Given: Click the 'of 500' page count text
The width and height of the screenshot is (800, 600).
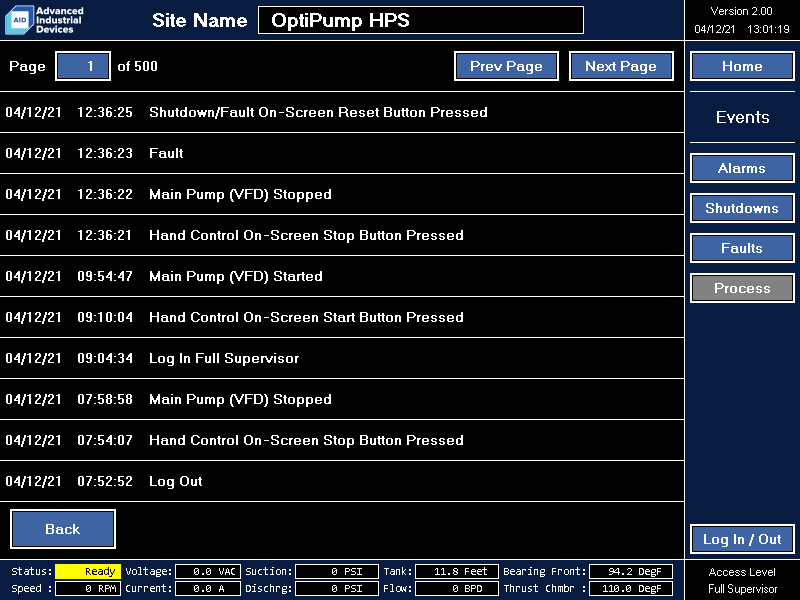Looking at the screenshot, I should pos(137,66).
